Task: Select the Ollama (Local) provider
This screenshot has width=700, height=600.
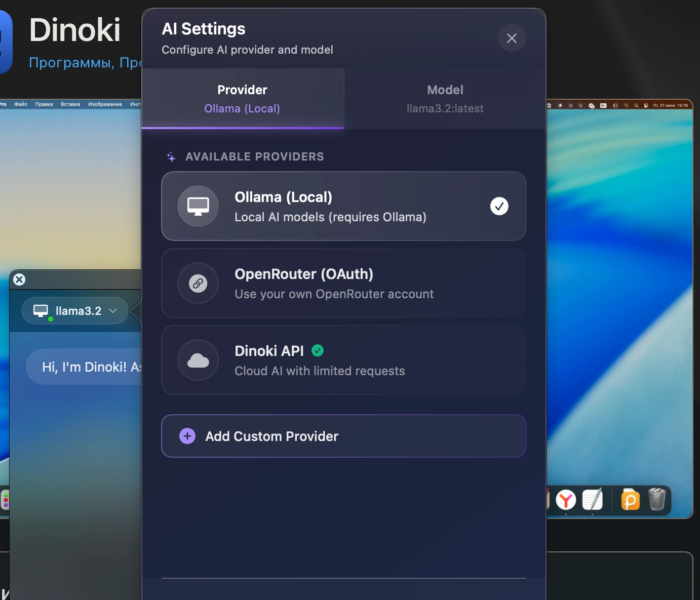Action: point(344,206)
